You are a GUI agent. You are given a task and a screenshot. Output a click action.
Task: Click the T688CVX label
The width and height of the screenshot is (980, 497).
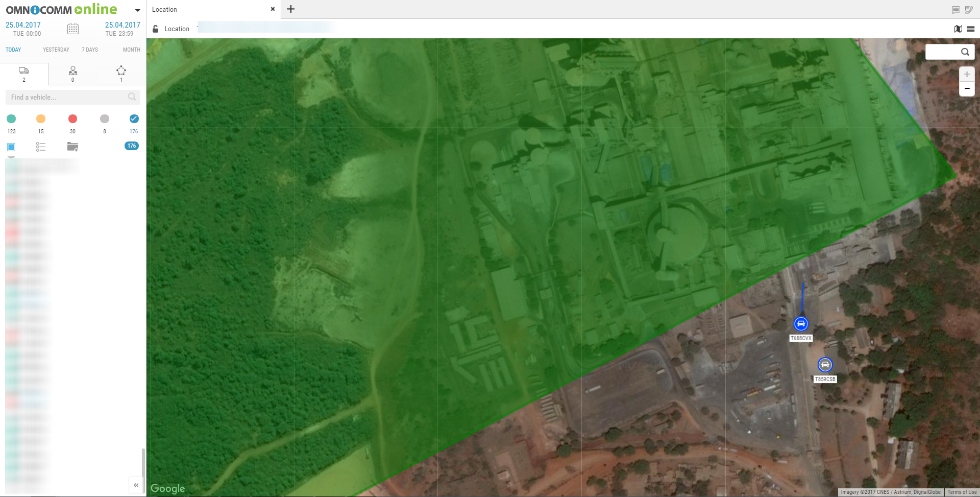[x=801, y=338]
